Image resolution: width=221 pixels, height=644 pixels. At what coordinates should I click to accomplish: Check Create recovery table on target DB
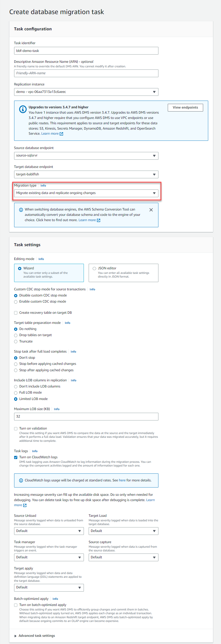[16, 313]
